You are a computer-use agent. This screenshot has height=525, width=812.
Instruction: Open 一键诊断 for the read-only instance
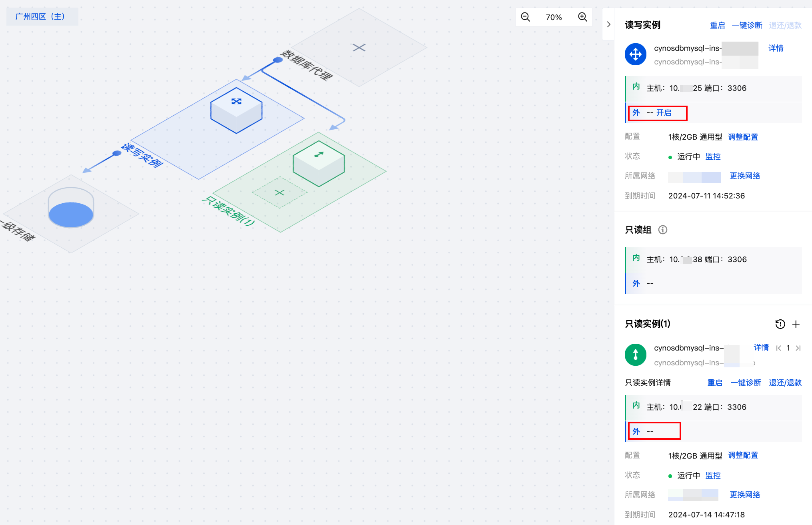pos(746,383)
